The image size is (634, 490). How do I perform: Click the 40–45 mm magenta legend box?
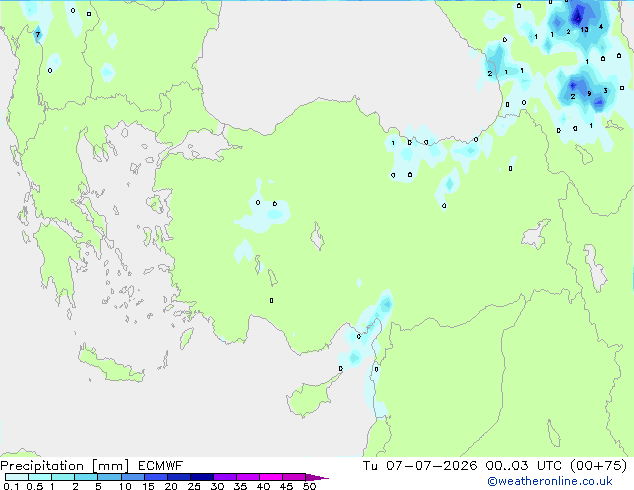click(271, 477)
